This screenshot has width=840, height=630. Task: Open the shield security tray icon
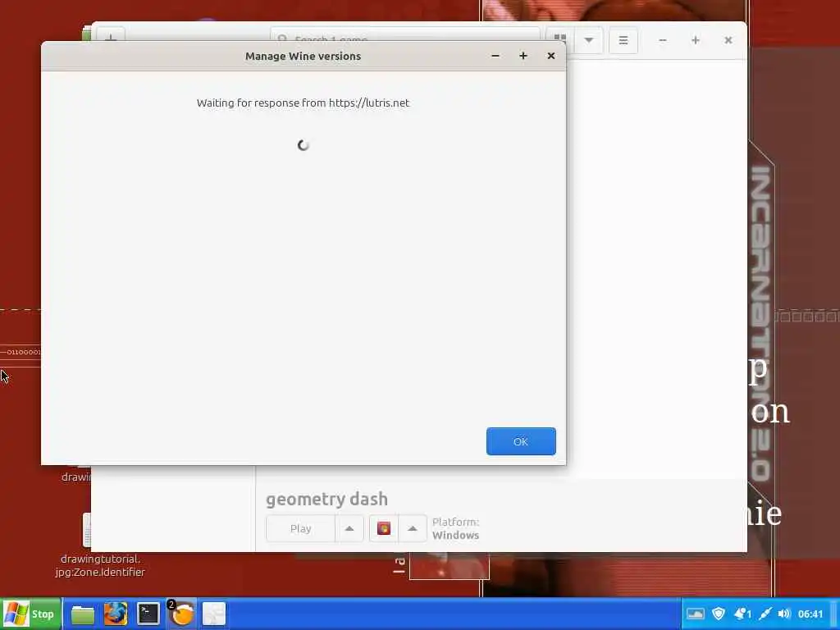(719, 614)
